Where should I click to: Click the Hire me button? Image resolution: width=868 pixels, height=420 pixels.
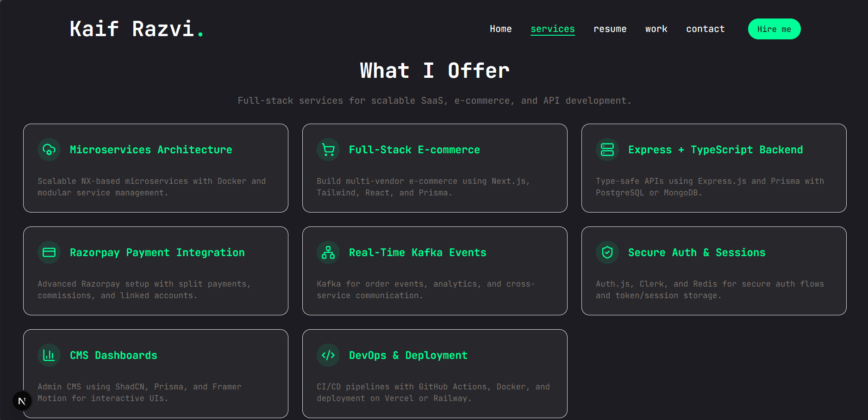coord(774,29)
